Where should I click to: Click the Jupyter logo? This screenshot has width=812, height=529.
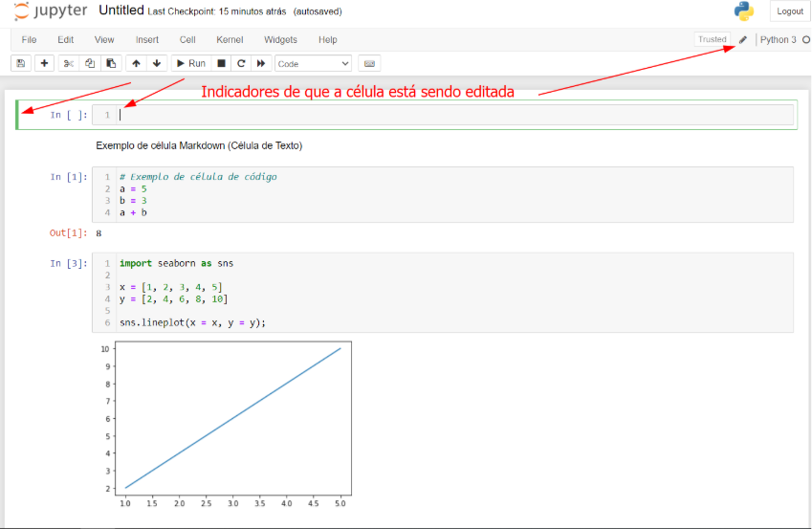coord(51,11)
